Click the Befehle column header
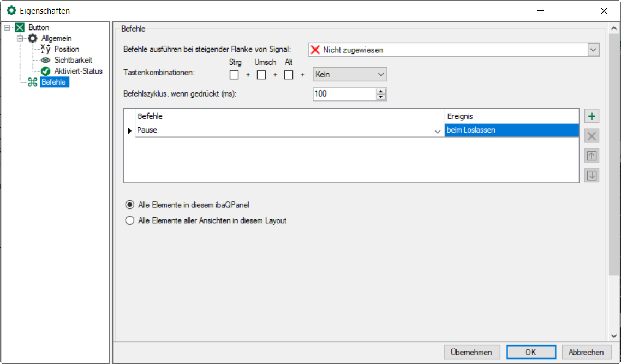 (290, 116)
